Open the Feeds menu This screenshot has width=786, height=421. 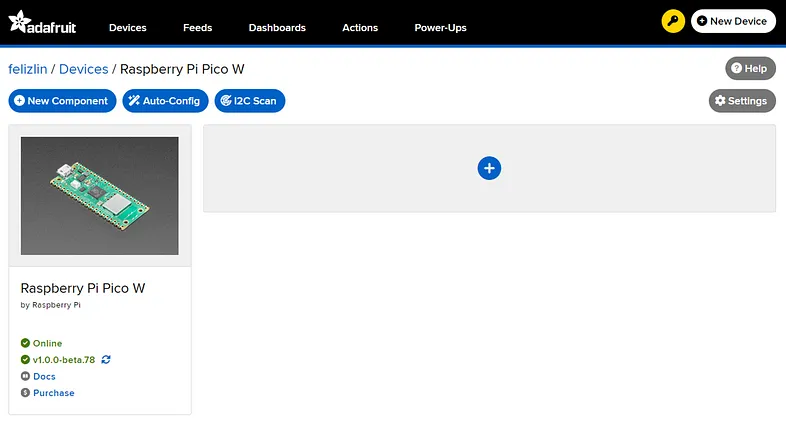[x=198, y=28]
